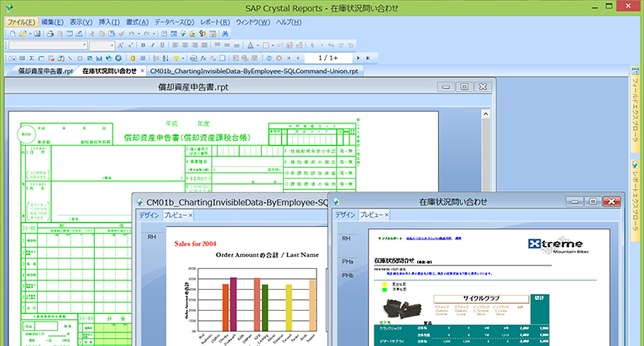Insert a picture icon

(90, 58)
